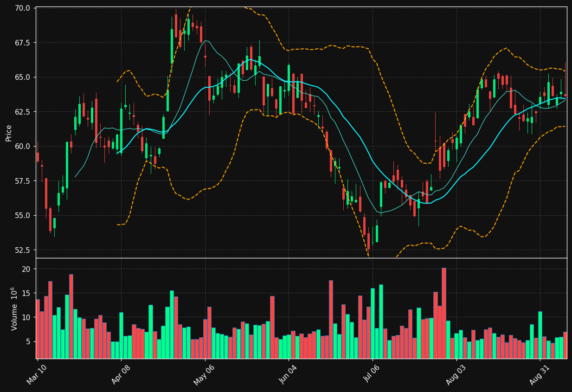The image size is (572, 392).
Task: Click the 'Aug 03' date label
Action: pos(456,374)
